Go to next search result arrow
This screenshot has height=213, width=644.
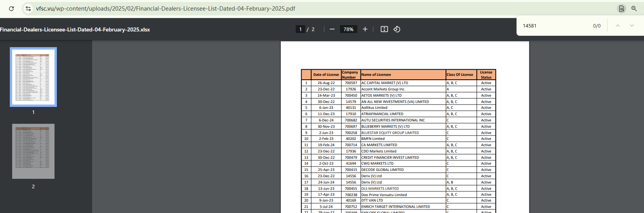[x=631, y=26]
